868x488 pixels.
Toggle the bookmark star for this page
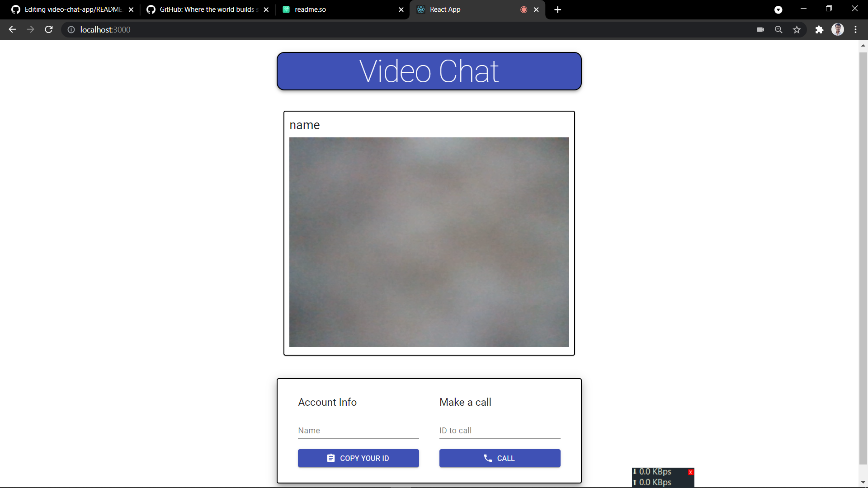[x=797, y=29]
